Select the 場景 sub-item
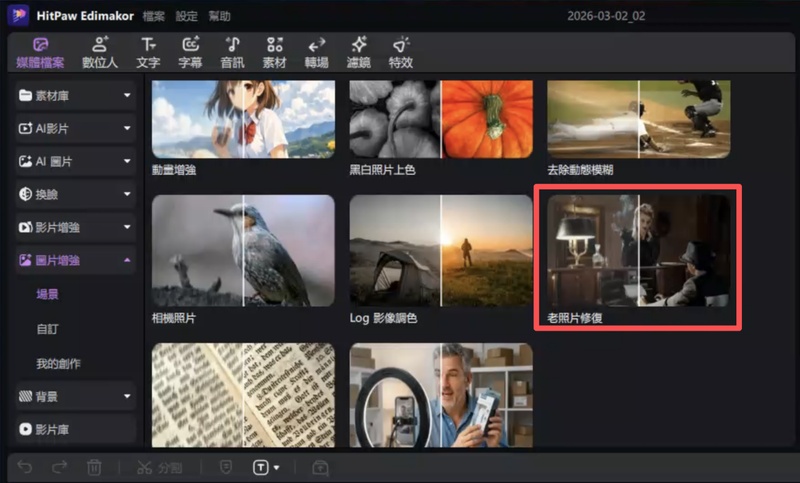Screen dimensions: 800x483 [47, 294]
